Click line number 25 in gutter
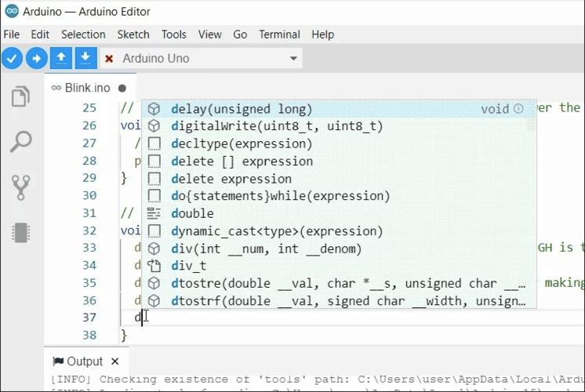585x392 pixels. tap(89, 108)
